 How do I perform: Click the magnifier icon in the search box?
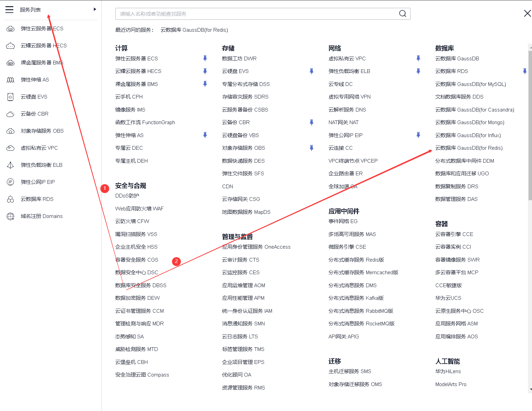point(403,14)
